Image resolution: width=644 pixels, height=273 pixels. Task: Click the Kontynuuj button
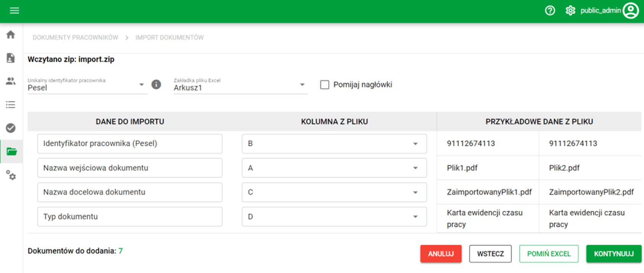click(x=613, y=254)
